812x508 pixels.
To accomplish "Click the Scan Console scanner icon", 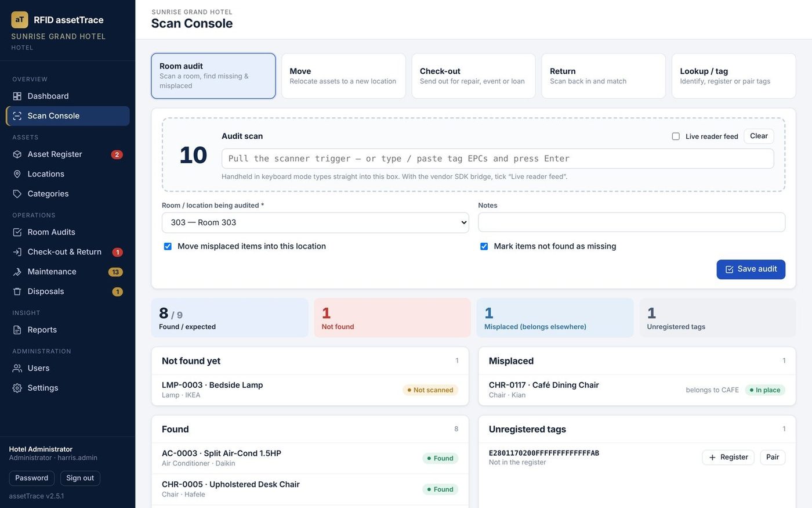I will (x=17, y=116).
